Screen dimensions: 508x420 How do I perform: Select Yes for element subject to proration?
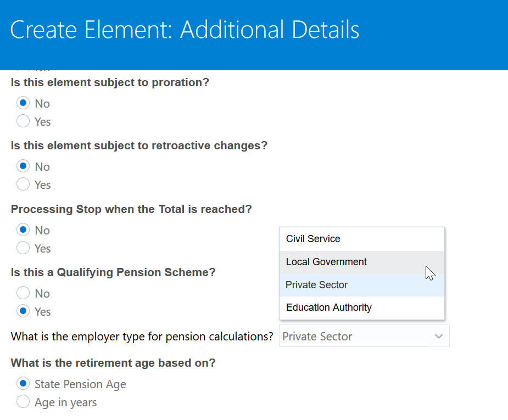click(23, 121)
